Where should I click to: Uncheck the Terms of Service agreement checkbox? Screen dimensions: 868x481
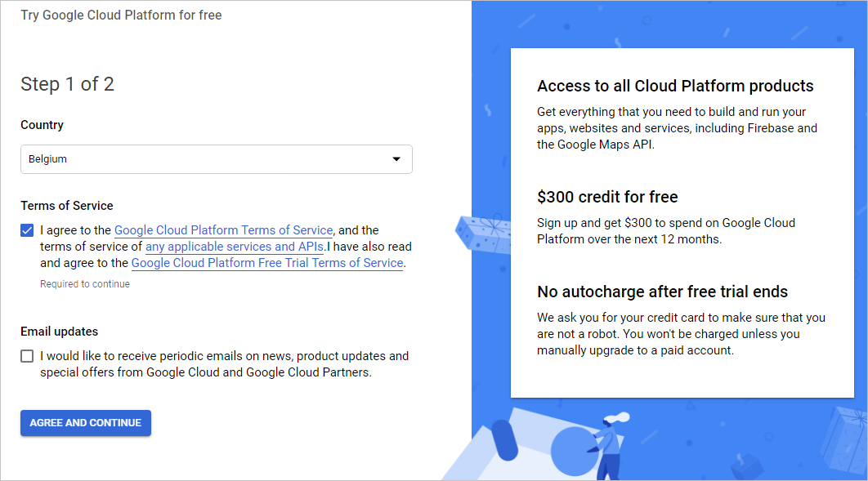pyautogui.click(x=28, y=230)
